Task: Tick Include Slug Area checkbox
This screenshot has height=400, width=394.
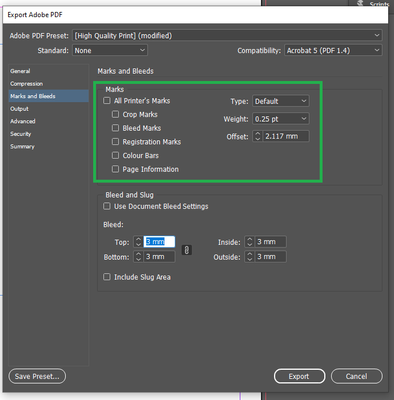Action: click(107, 277)
